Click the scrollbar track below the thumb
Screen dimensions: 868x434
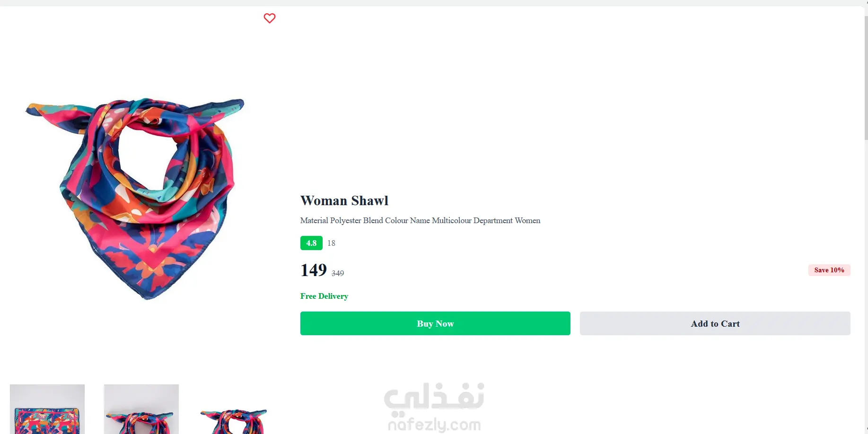pos(866,284)
